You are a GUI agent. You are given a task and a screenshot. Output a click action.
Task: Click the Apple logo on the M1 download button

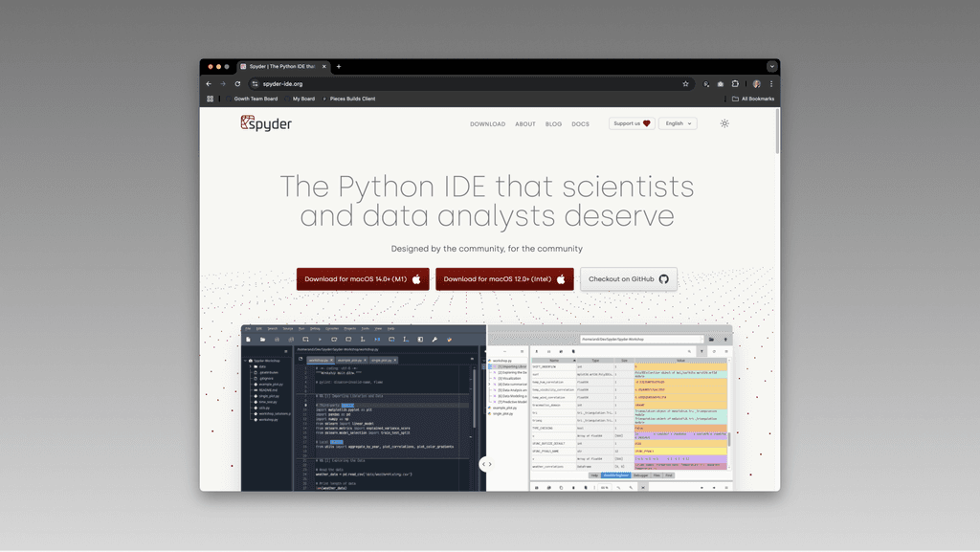click(415, 278)
